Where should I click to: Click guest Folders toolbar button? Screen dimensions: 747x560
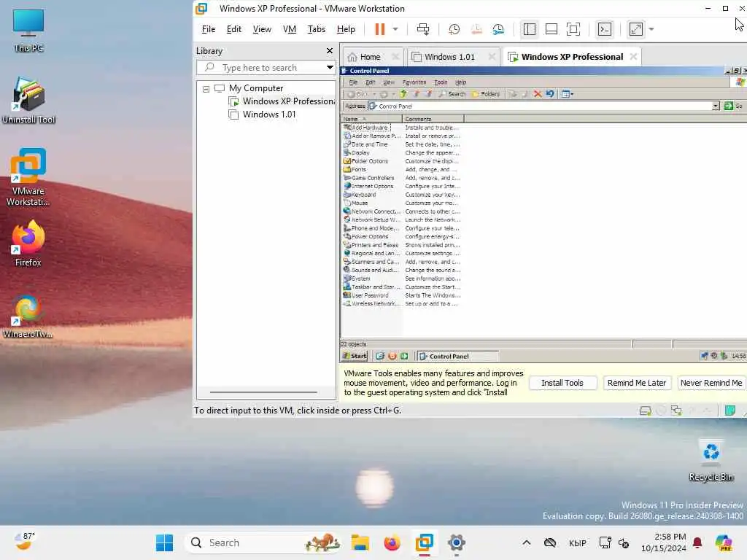(x=486, y=94)
